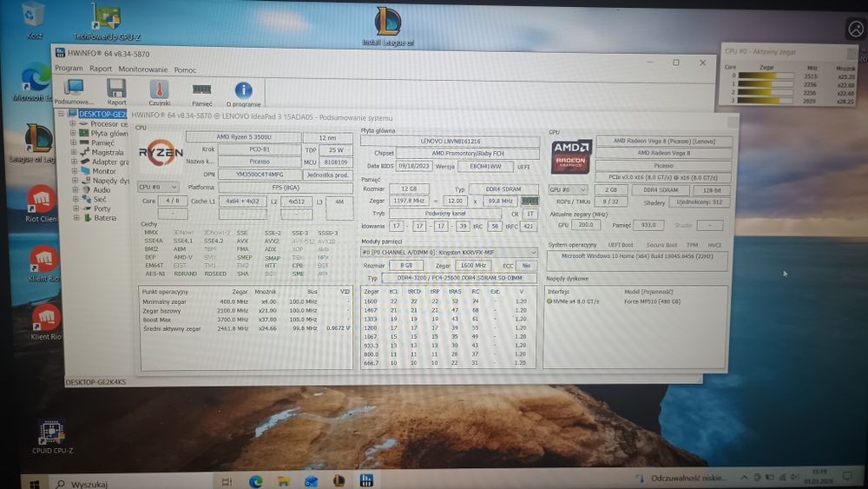Expand the Monitor tree node
Screen dimensions: 868x489
(74, 170)
